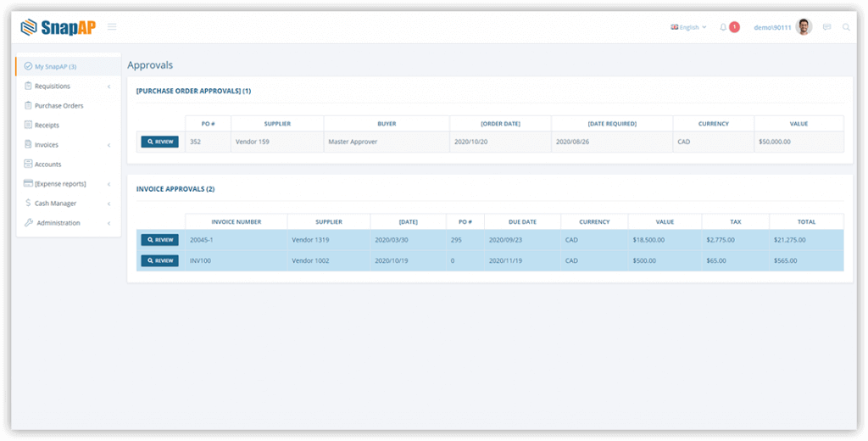Click the SnapAP logo
The width and height of the screenshot is (868, 441).
click(58, 27)
